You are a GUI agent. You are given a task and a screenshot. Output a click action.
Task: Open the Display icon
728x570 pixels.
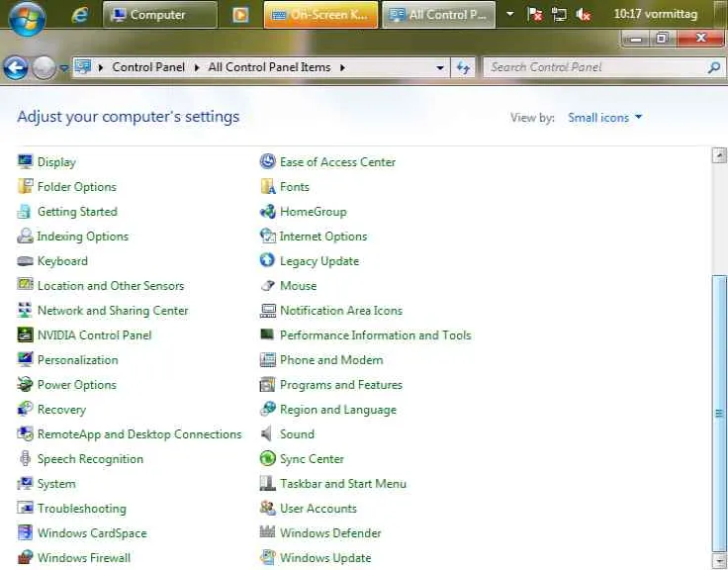[25, 161]
